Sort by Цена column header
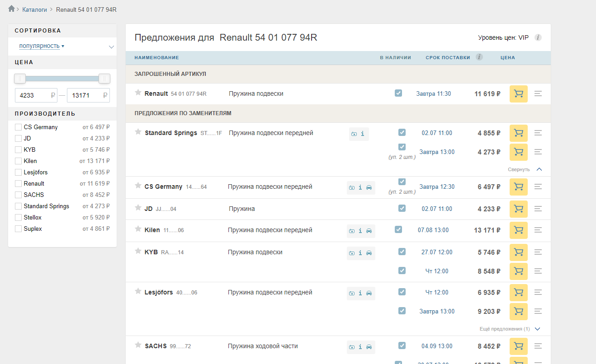The width and height of the screenshot is (596, 364). click(508, 57)
